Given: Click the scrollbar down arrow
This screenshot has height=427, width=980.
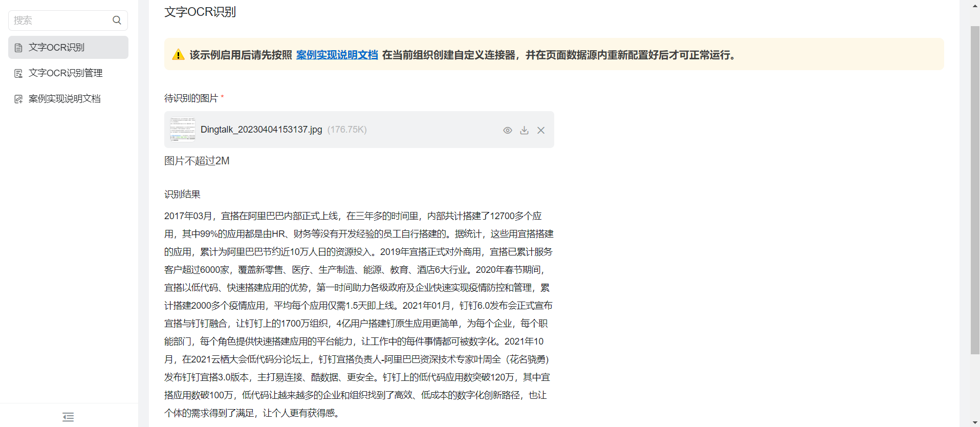Looking at the screenshot, I should (975, 422).
